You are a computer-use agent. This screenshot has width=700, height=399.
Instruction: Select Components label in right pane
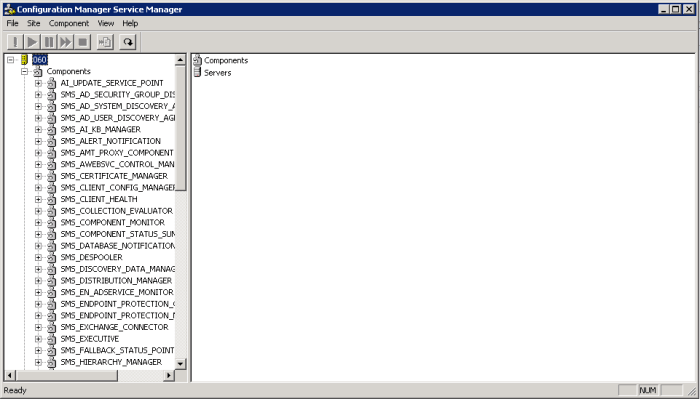point(226,60)
